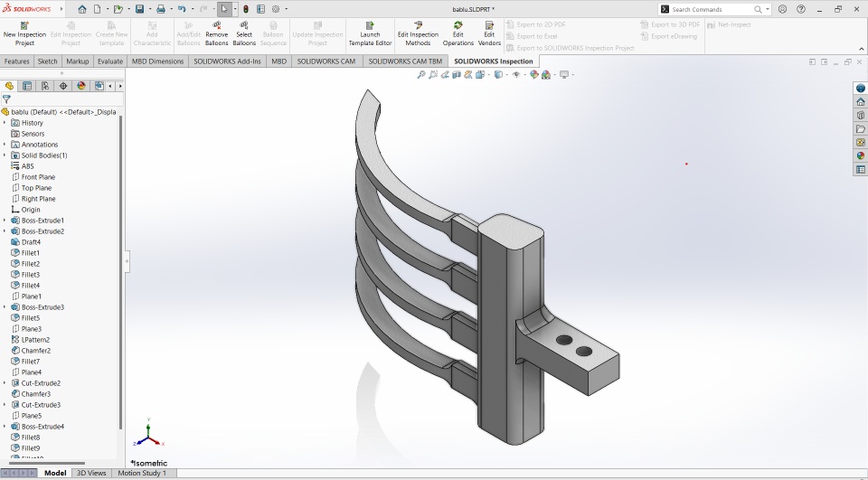Click the feature tree vertical scrollbar

(x=120, y=271)
